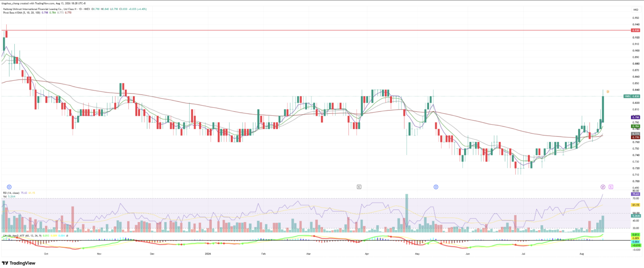Click the purple lightning event marker
Viewport: 644px width, 268px height.
point(603,187)
